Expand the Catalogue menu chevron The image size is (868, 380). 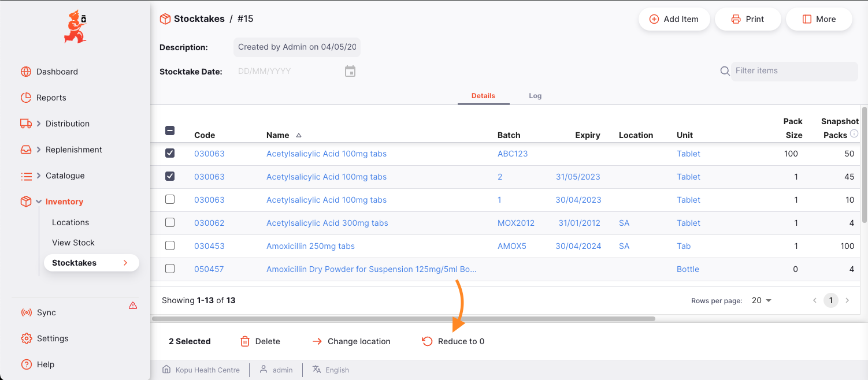[x=39, y=176]
